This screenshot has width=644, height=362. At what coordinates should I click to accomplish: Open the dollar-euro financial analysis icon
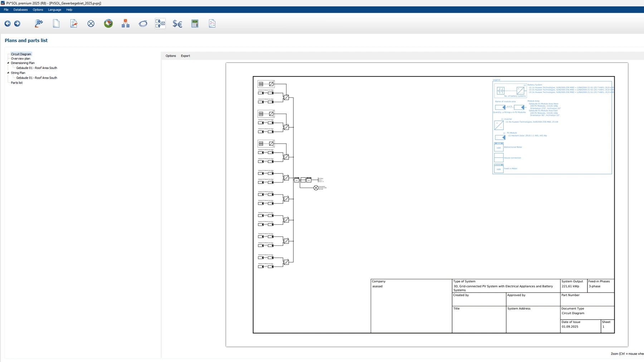pyautogui.click(x=177, y=24)
